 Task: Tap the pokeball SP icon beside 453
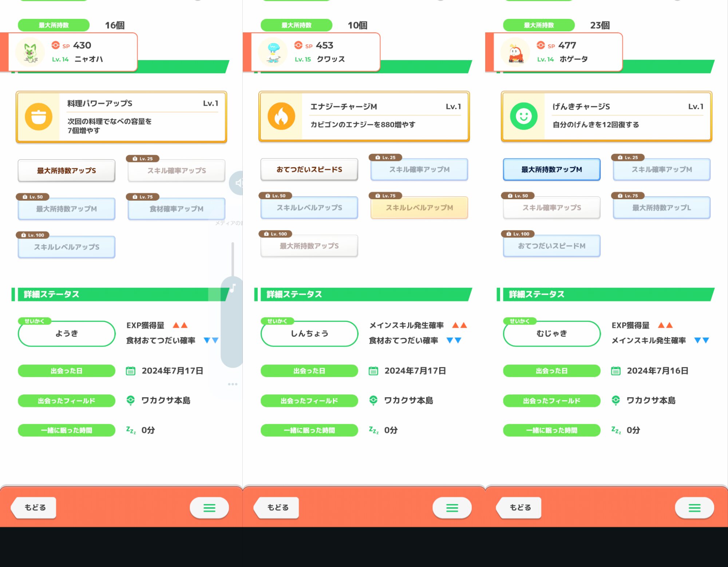(x=298, y=45)
